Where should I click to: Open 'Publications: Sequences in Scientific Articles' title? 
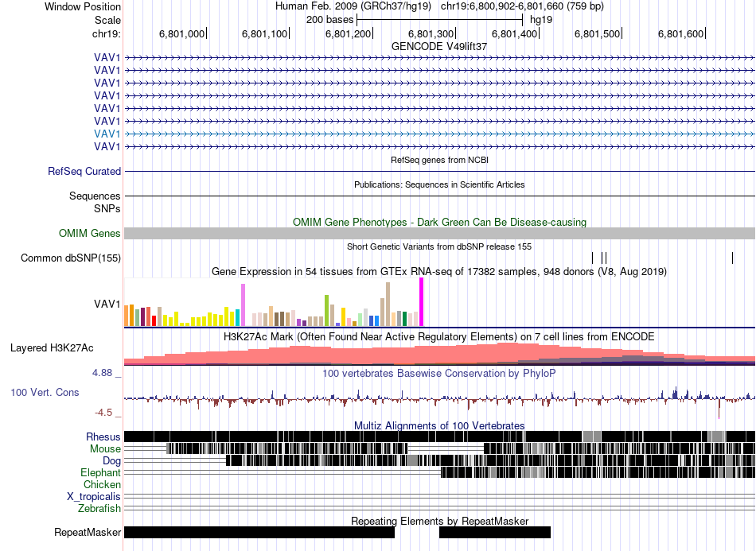pyautogui.click(x=439, y=184)
